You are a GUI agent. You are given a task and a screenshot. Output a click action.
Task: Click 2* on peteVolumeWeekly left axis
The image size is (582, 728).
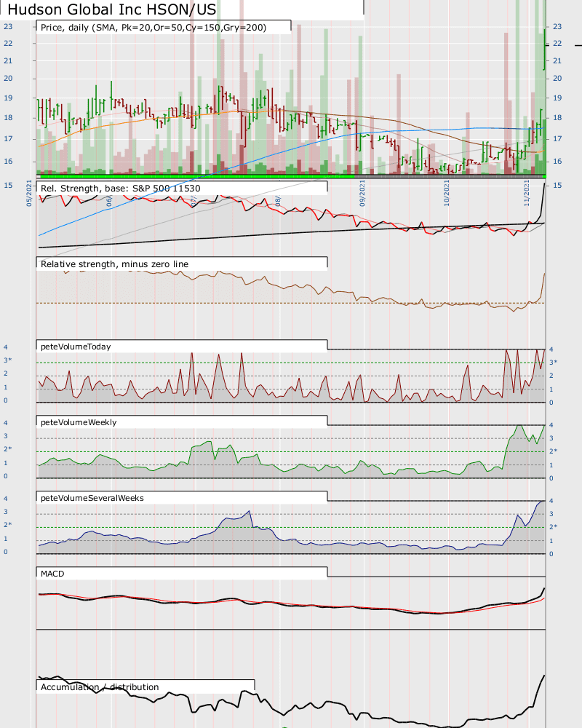point(8,449)
